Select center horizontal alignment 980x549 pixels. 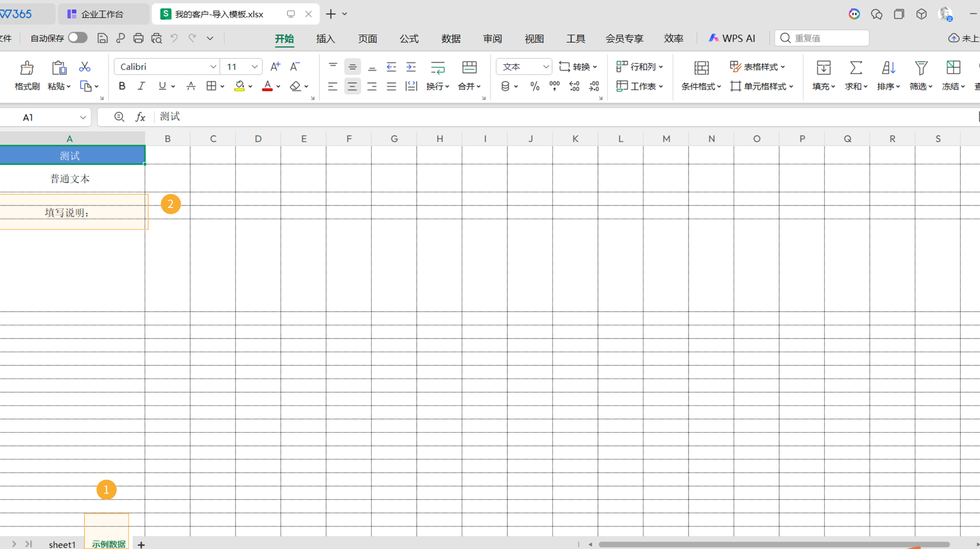point(353,86)
